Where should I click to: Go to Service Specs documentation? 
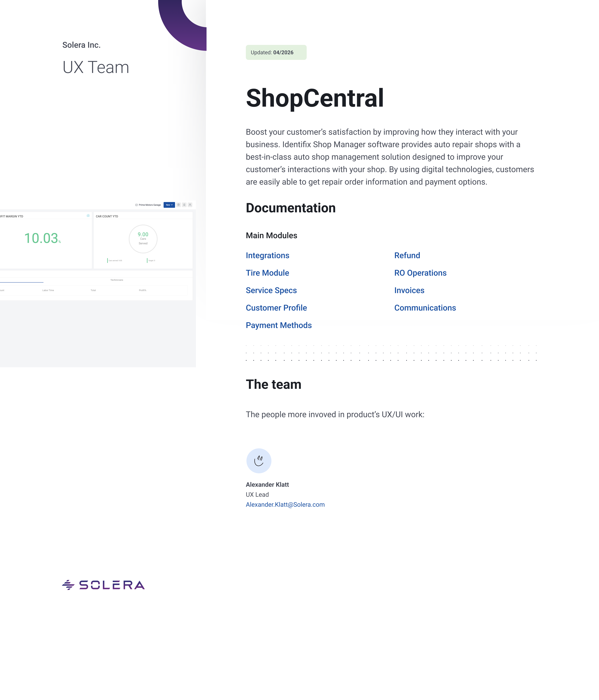271,291
